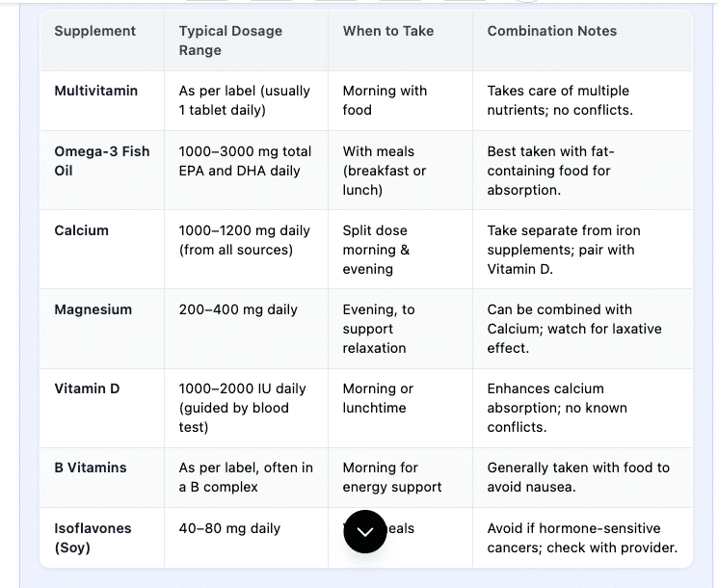
Task: Click the 'Avoid if hormone-sensitive cancers' note
Action: (582, 538)
